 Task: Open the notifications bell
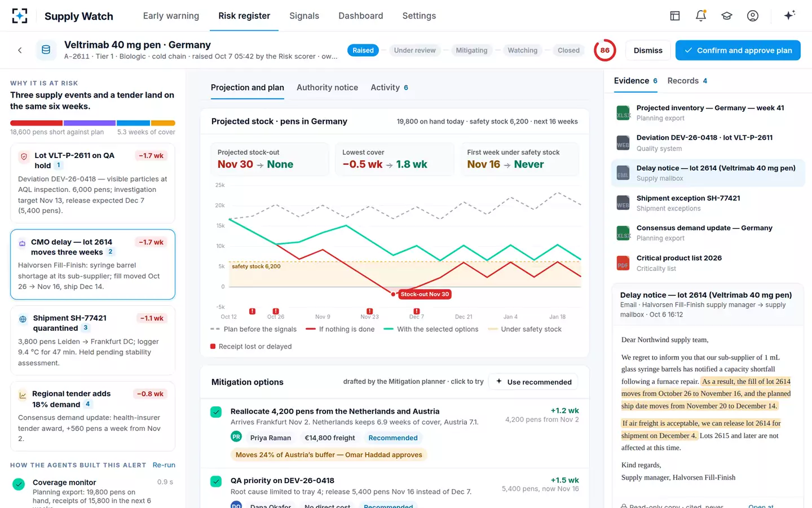click(x=701, y=16)
